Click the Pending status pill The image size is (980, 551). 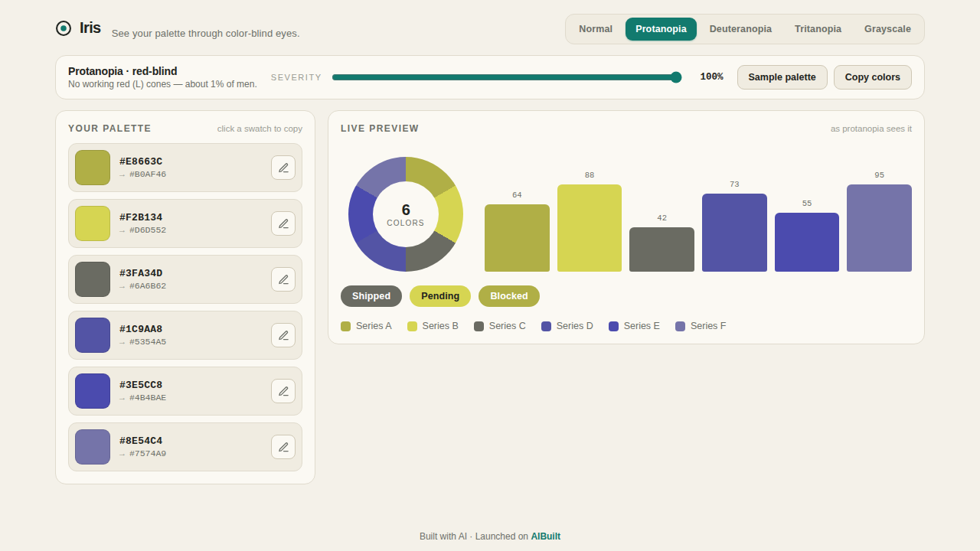[440, 296]
